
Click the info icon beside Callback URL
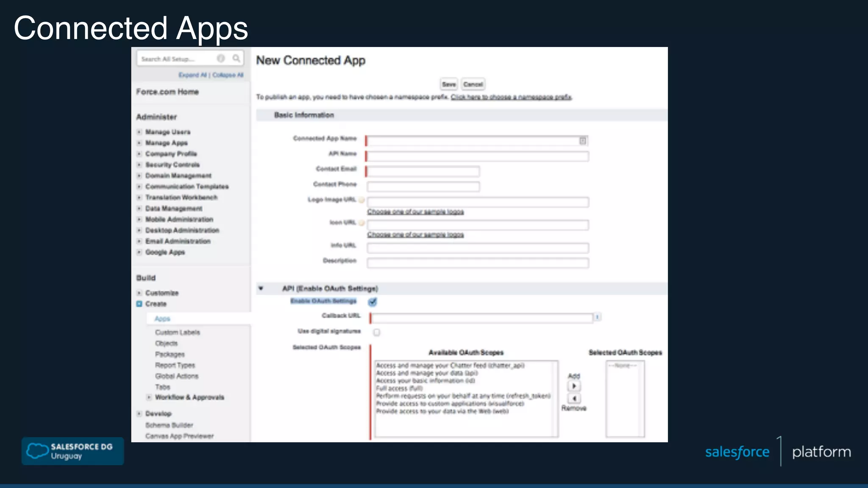[597, 317]
